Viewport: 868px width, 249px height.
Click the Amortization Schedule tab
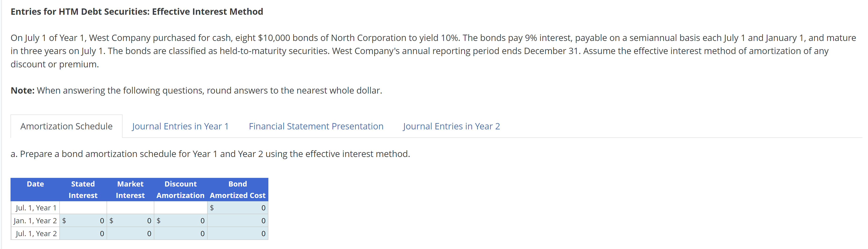coord(66,126)
